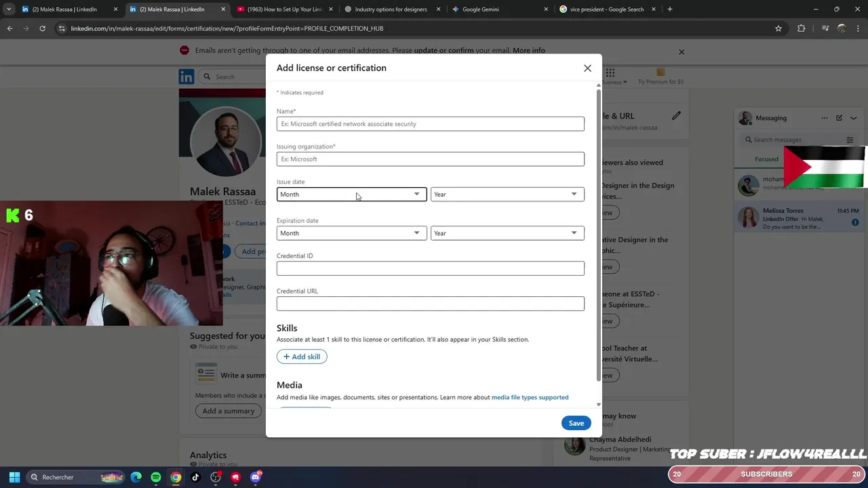Open Messaging options three-dot menu
The height and width of the screenshot is (488, 868).
[x=825, y=118]
